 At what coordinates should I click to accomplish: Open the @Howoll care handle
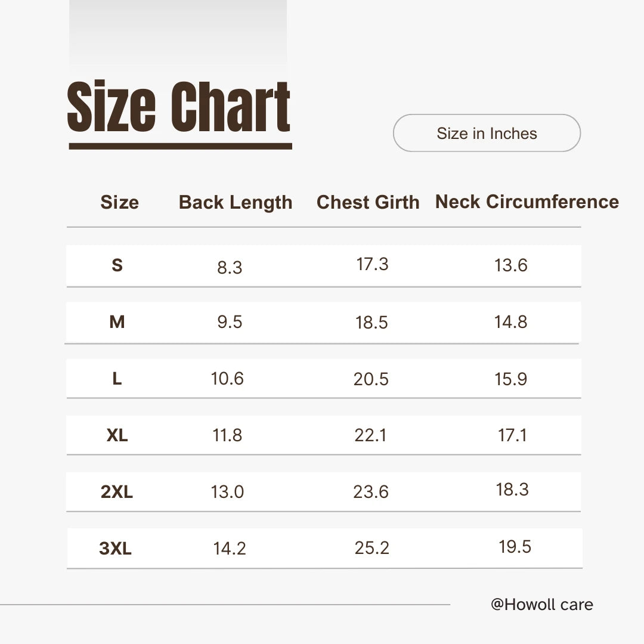[541, 605]
